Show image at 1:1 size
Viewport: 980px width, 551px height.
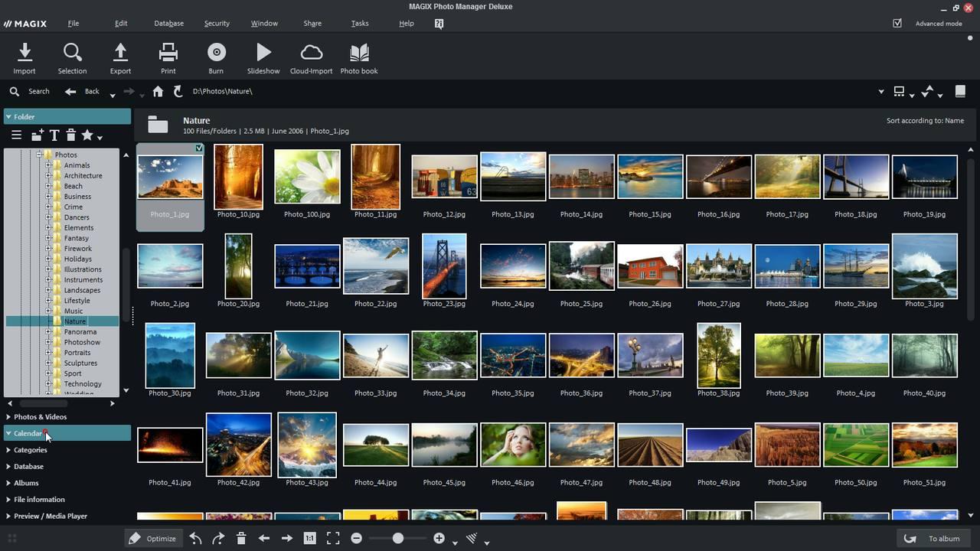[x=309, y=539]
